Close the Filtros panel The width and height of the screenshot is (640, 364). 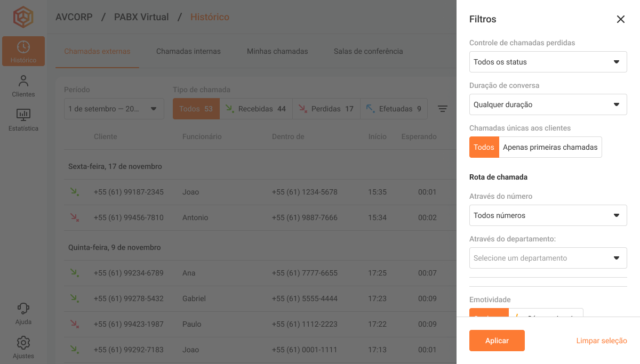click(x=620, y=19)
